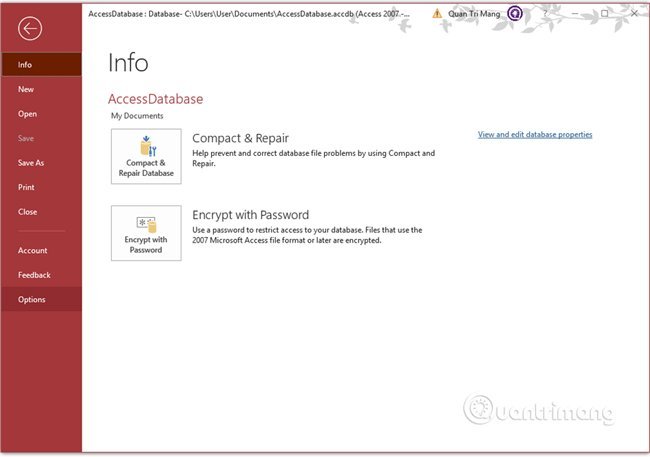Viewport: 650px width, 457px height.
Task: Open Access Options
Action: pos(31,299)
